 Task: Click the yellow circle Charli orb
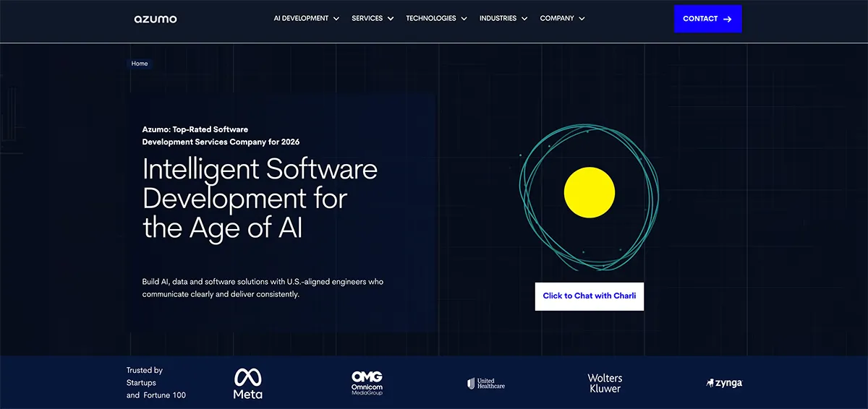[589, 193]
